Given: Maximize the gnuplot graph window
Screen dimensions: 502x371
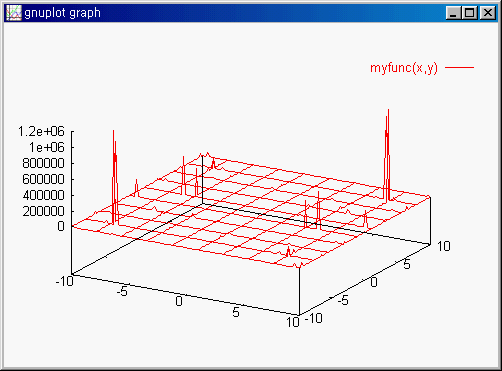Looking at the screenshot, I should point(470,13).
